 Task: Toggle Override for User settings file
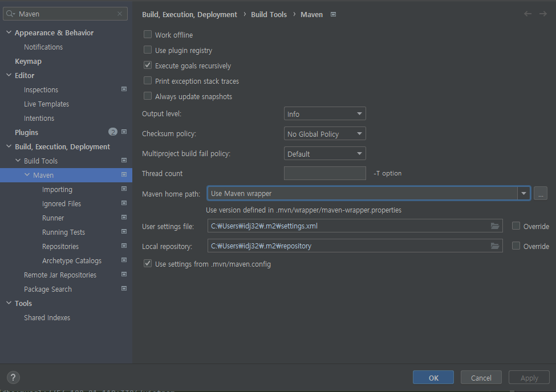[516, 226]
